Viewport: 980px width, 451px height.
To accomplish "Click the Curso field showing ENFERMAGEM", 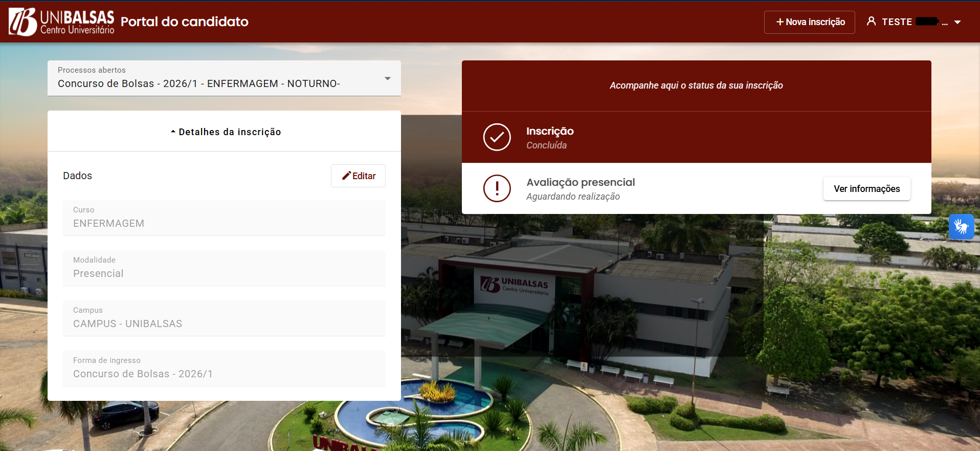I will coord(224,218).
